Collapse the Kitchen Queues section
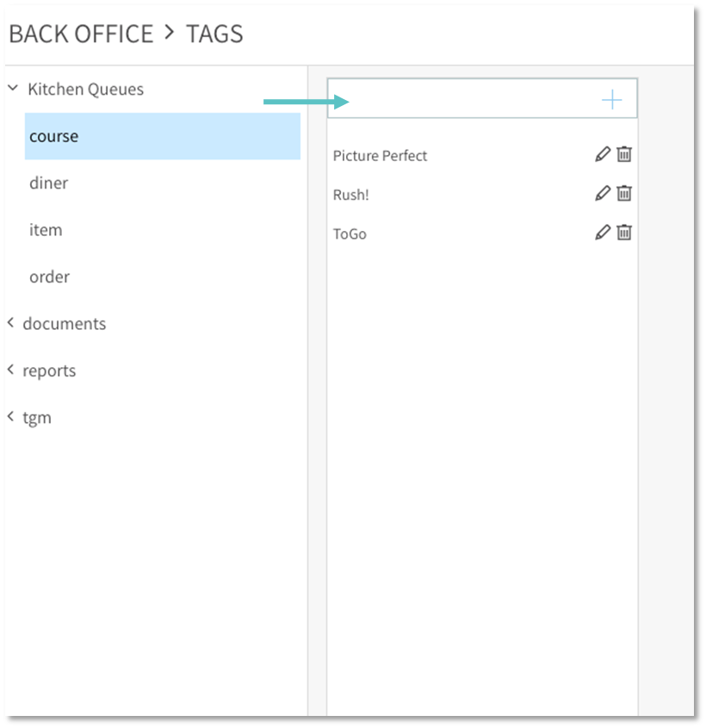The height and width of the screenshot is (728, 706). (x=13, y=88)
